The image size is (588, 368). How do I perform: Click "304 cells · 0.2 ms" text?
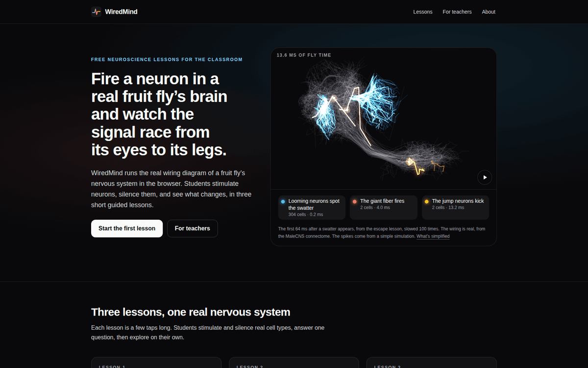point(306,215)
